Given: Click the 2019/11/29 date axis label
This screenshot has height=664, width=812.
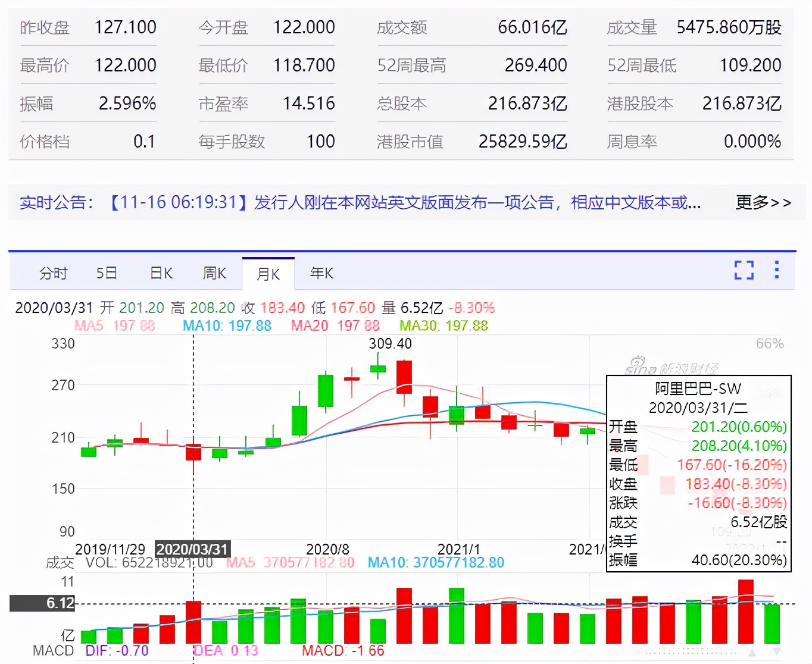Looking at the screenshot, I should (110, 549).
